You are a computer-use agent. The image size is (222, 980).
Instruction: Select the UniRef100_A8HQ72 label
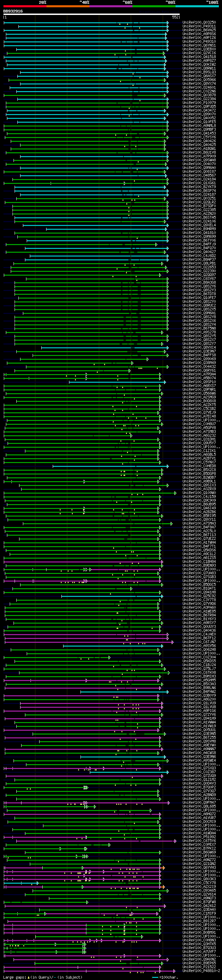pyautogui.click(x=199, y=814)
